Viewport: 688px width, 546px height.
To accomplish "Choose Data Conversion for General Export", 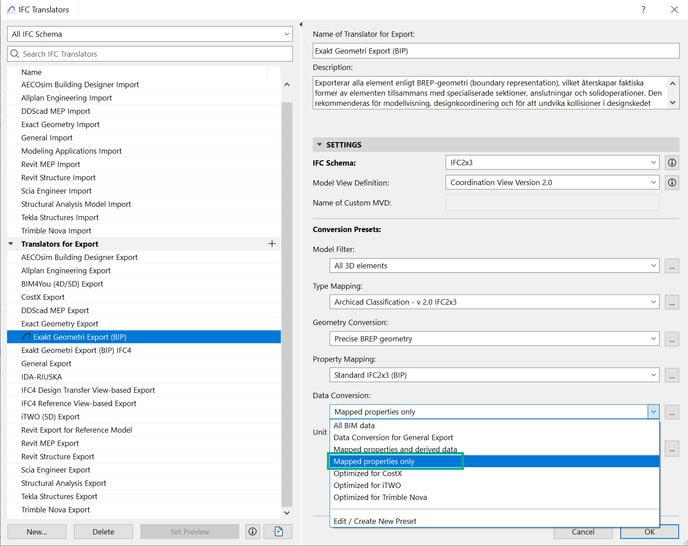I will click(494, 438).
